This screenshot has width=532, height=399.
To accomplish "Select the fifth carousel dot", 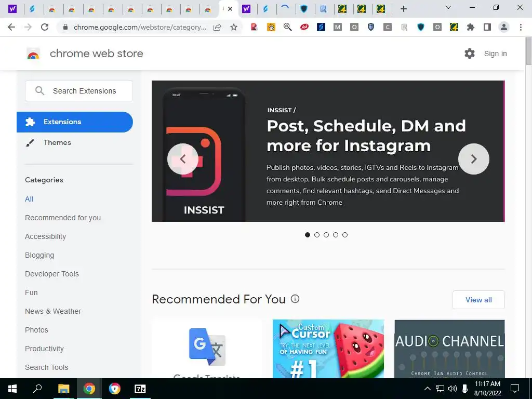I will click(x=345, y=235).
